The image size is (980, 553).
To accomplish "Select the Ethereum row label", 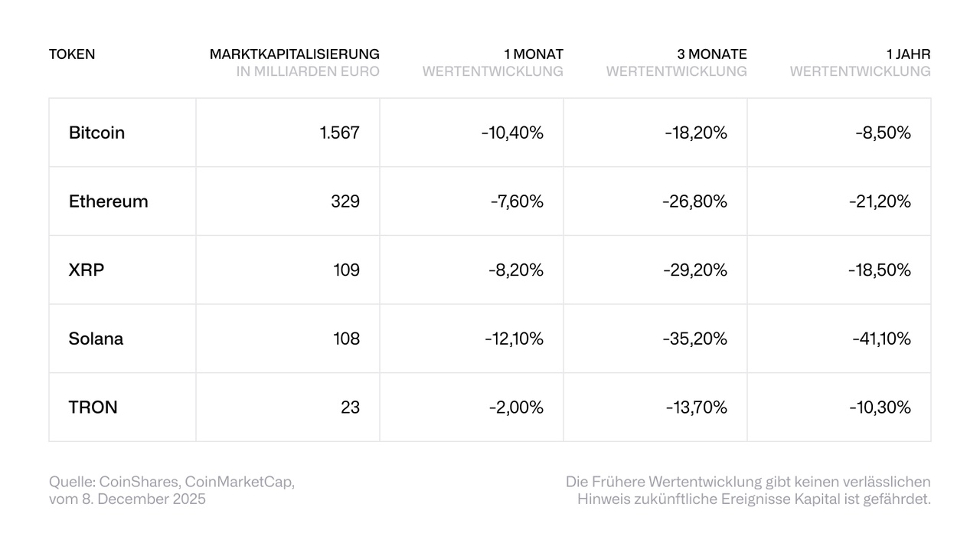I will 108,201.
